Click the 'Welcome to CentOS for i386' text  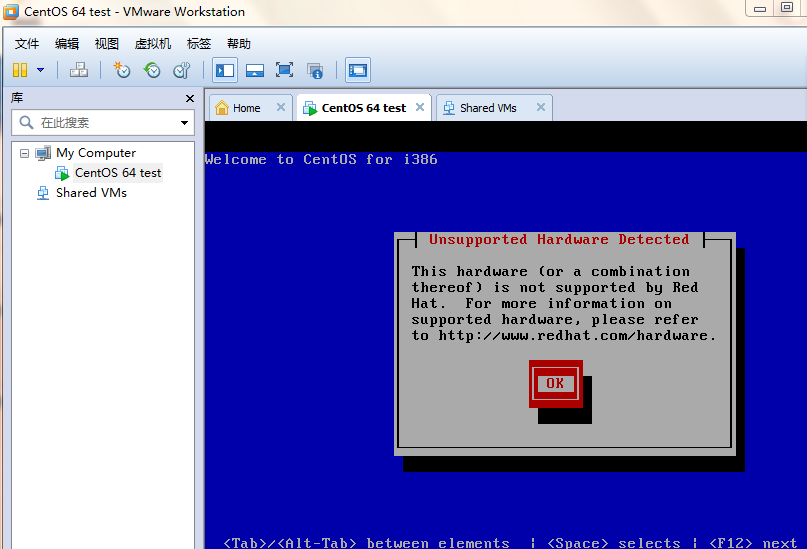click(x=321, y=160)
